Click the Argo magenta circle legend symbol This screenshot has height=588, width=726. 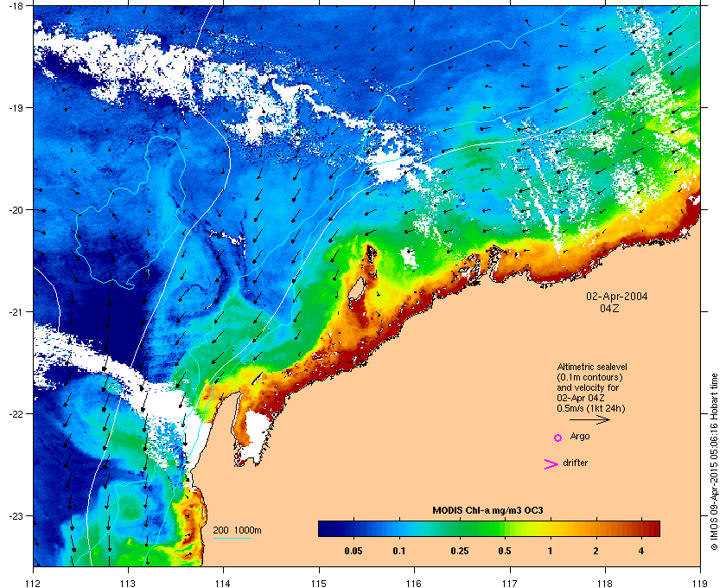click(x=558, y=438)
